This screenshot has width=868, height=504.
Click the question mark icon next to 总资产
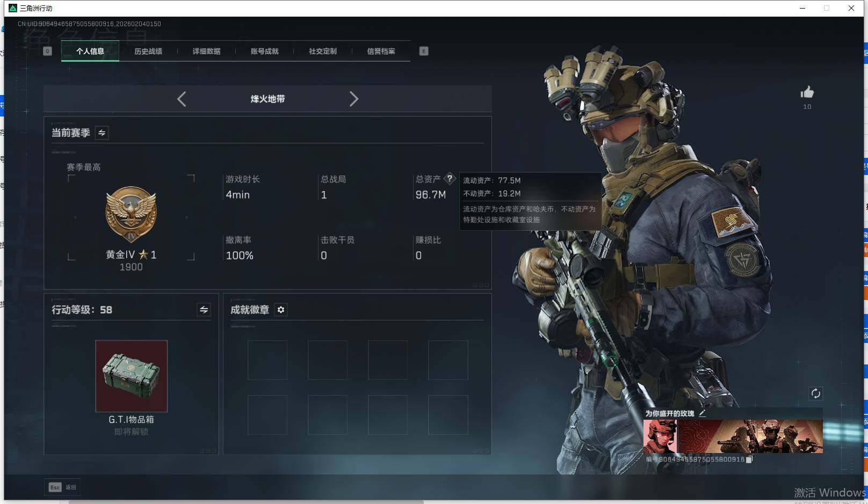click(x=450, y=179)
